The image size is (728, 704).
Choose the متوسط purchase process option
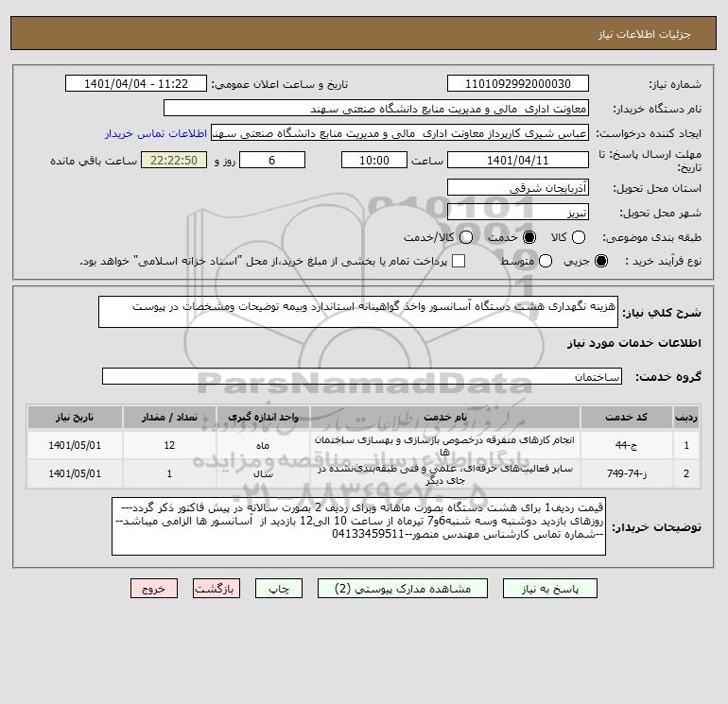(x=546, y=261)
